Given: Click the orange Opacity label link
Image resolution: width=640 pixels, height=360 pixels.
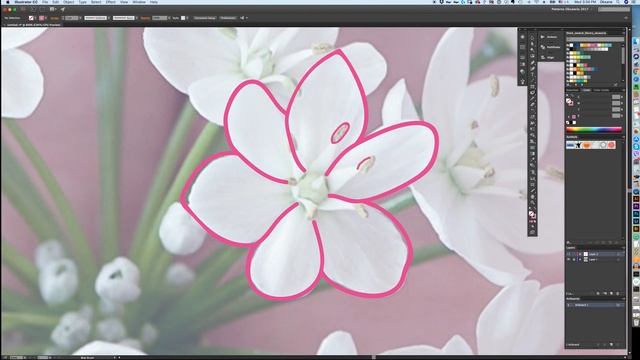Looking at the screenshot, I should click(x=145, y=18).
